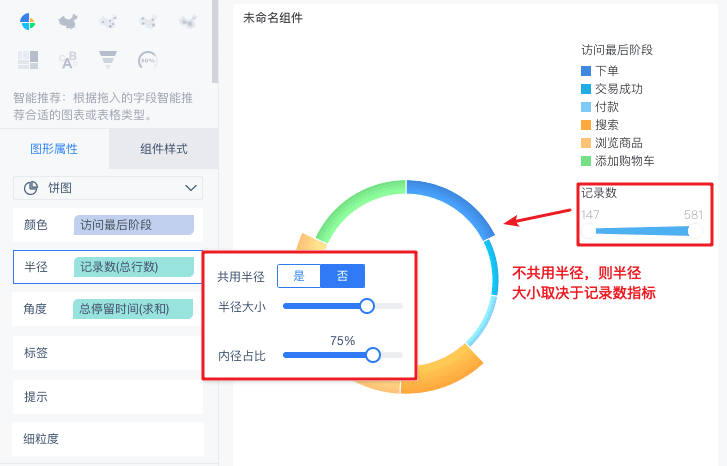Select the colorful rose pie chart type icon
Viewport: 727px width, 466px height.
click(28, 21)
